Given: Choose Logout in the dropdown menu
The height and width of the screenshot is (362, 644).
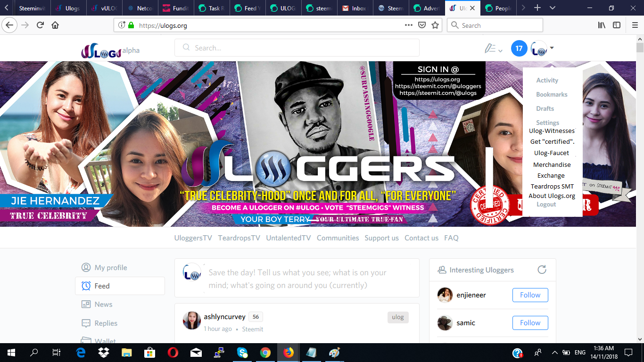Looking at the screenshot, I should [546, 204].
